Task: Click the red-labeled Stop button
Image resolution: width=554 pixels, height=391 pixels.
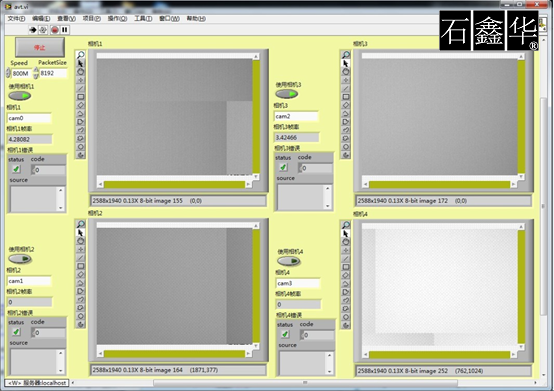Action: click(x=40, y=47)
